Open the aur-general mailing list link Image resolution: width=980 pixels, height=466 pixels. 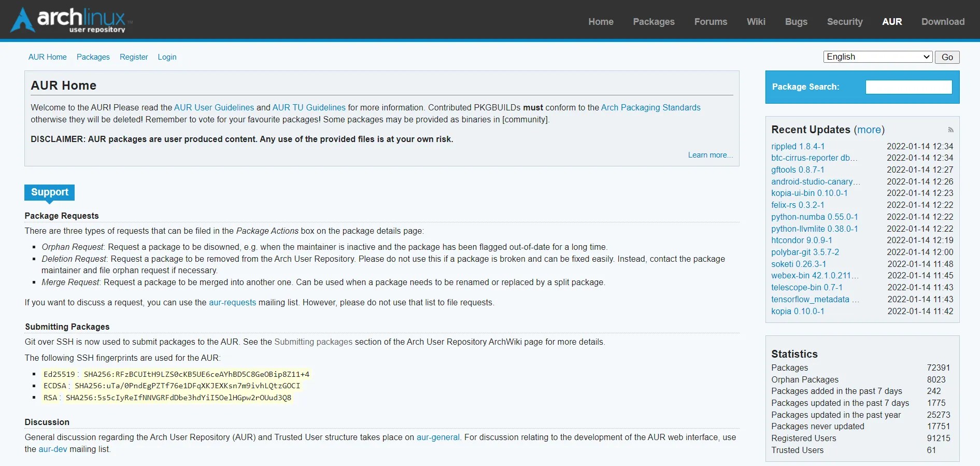pos(438,437)
